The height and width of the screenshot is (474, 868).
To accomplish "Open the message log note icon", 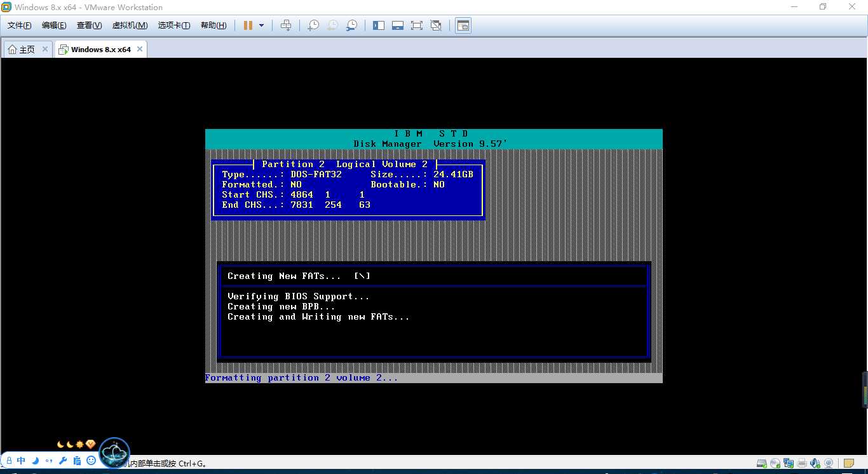I will [850, 463].
